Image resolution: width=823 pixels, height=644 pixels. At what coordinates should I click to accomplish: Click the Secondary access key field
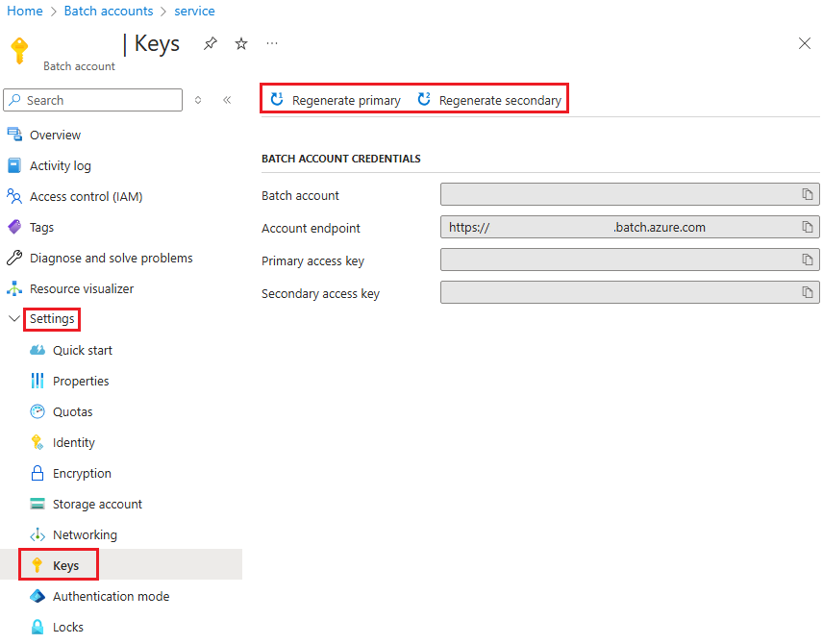click(630, 292)
